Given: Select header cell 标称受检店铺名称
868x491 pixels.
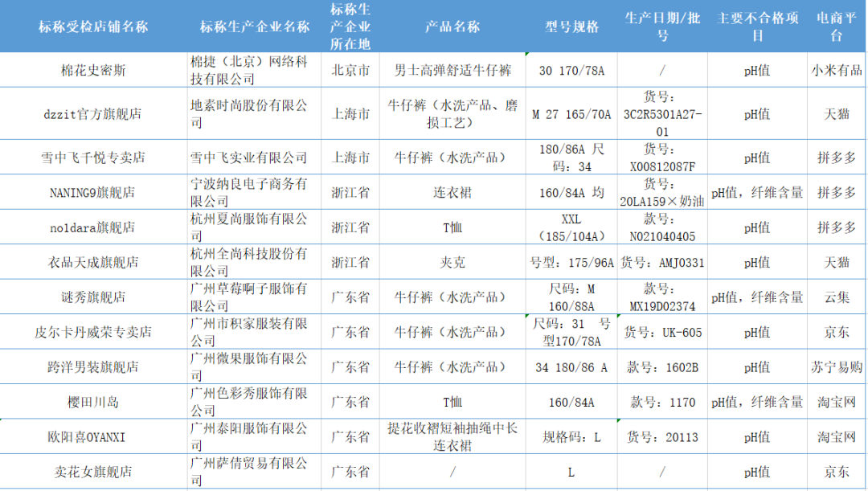Looking at the screenshot, I should 93,27.
